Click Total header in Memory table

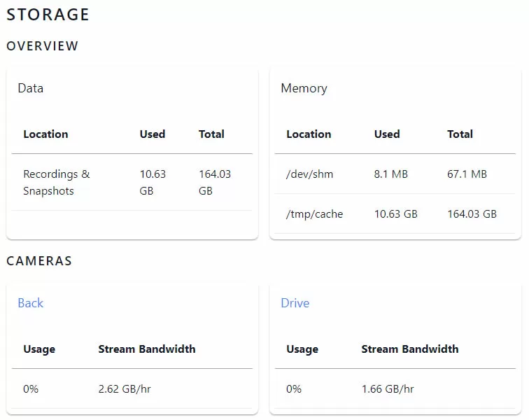coord(460,134)
